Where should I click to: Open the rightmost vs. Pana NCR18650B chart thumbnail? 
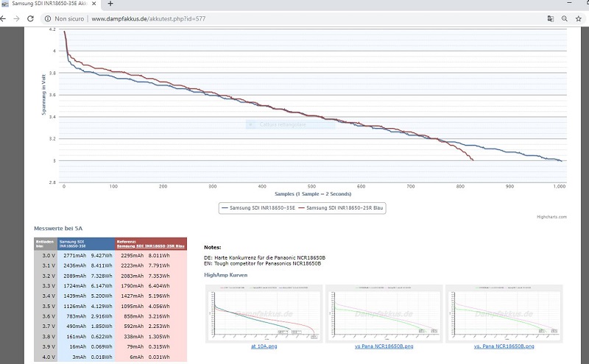pos(504,314)
